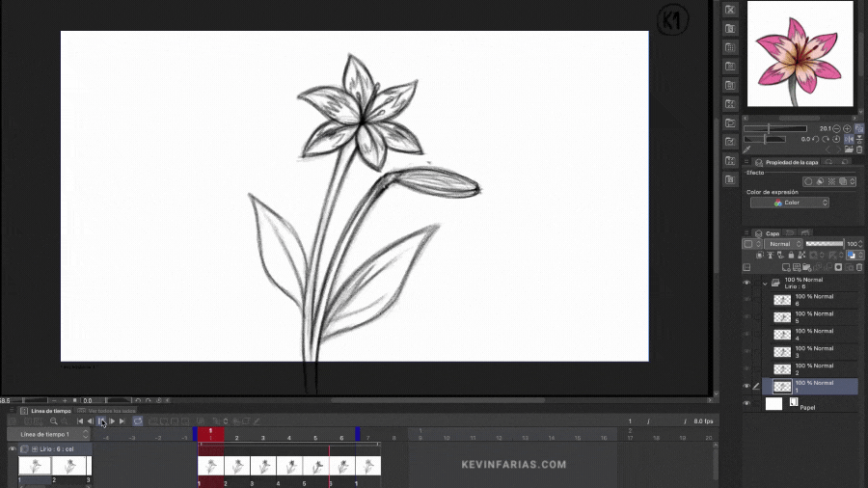
Task: Rotate sub view image right
Action: pos(826,140)
